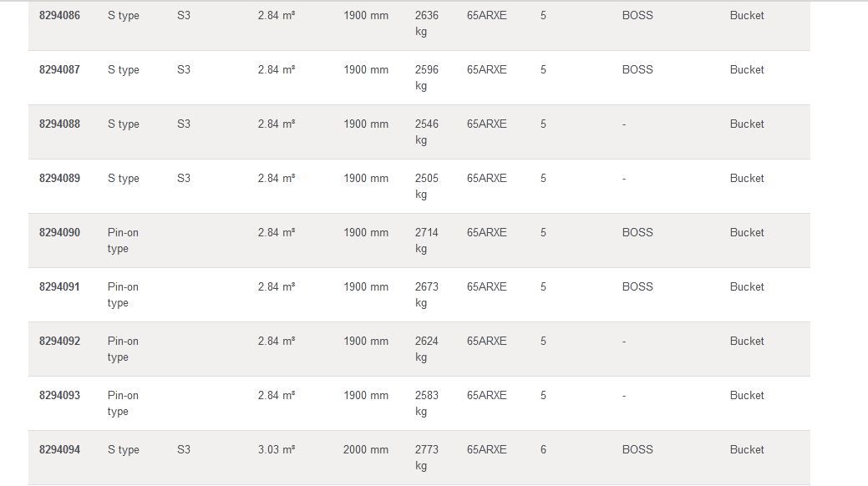Click part number 8294086
Image resolution: width=868 pixels, height=486 pixels.
tap(59, 15)
